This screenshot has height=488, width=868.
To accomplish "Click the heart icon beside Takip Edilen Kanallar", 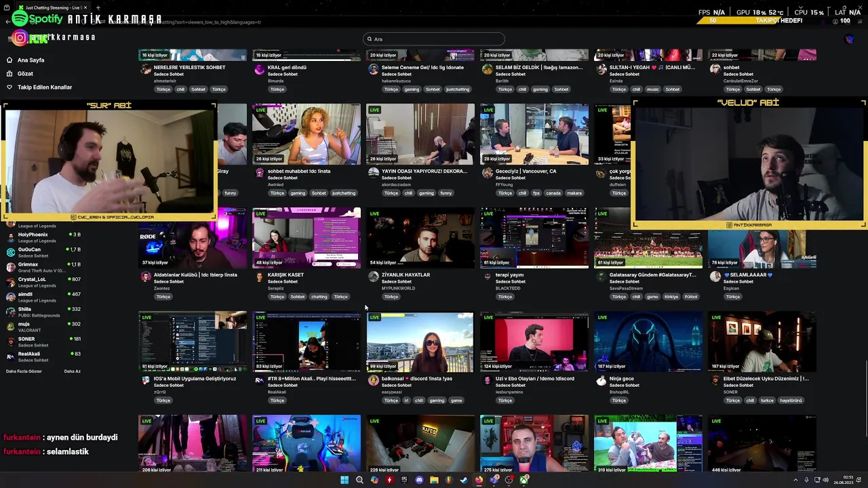I will point(9,87).
